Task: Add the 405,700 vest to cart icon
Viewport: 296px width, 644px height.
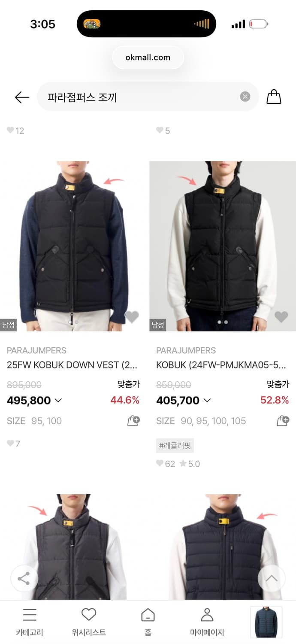Action: pos(283,421)
